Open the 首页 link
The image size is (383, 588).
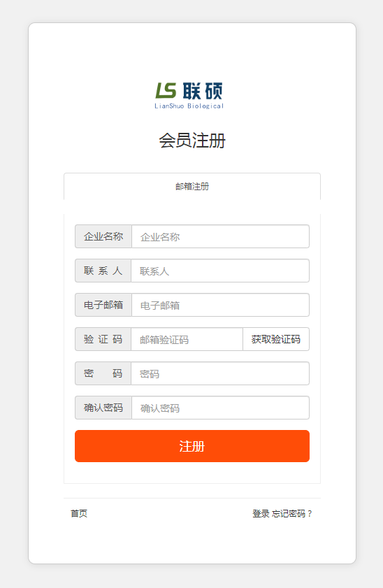click(79, 514)
